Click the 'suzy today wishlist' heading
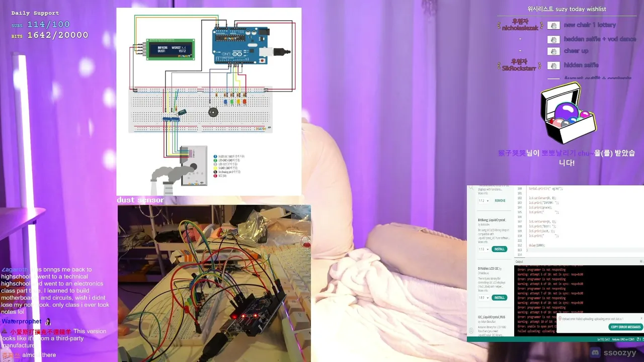Screen dimensions: 644x362 point(567,9)
